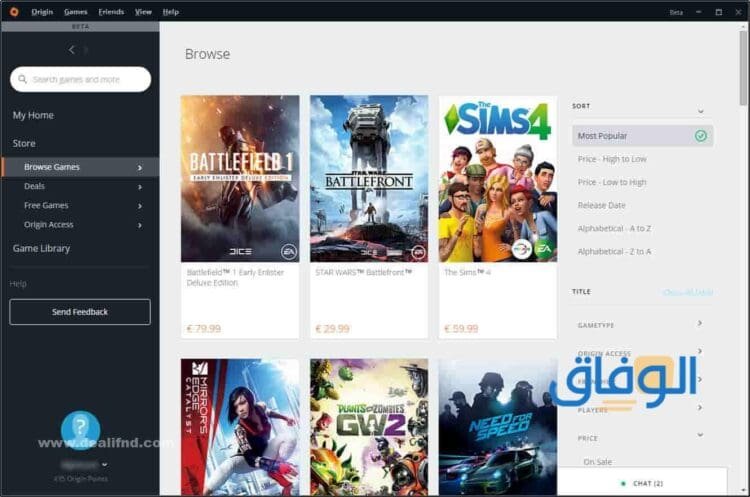750x497 pixels.
Task: Open the Plants vs Zombies GW2 cover
Action: [x=369, y=427]
